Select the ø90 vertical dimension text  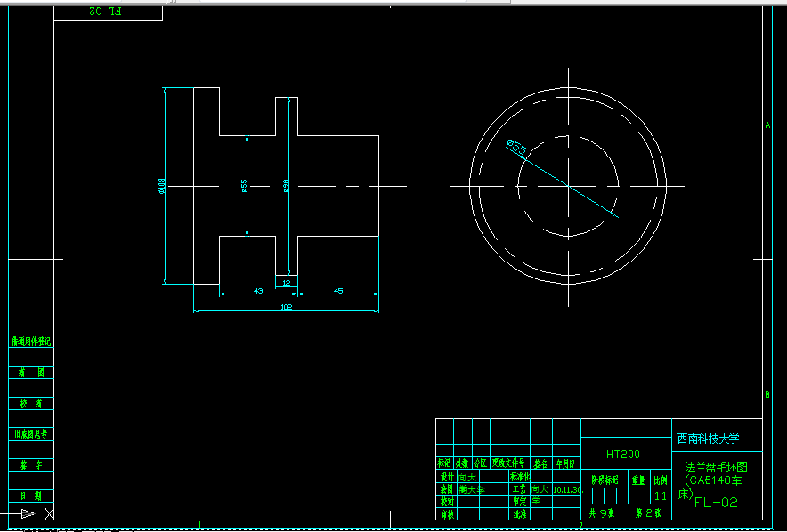tap(286, 186)
